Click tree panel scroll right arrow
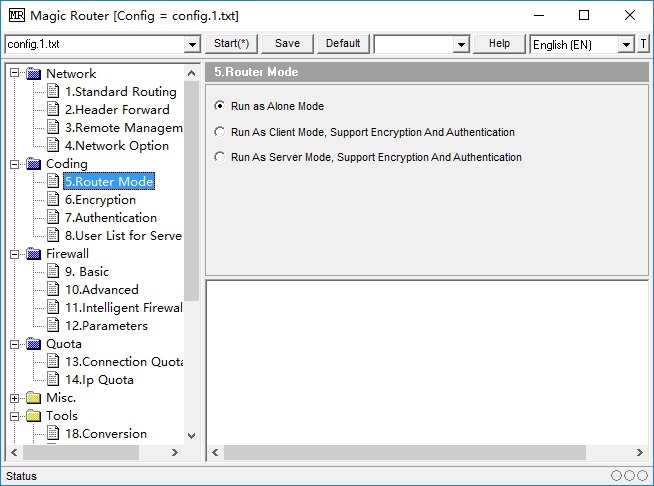 click(x=175, y=452)
